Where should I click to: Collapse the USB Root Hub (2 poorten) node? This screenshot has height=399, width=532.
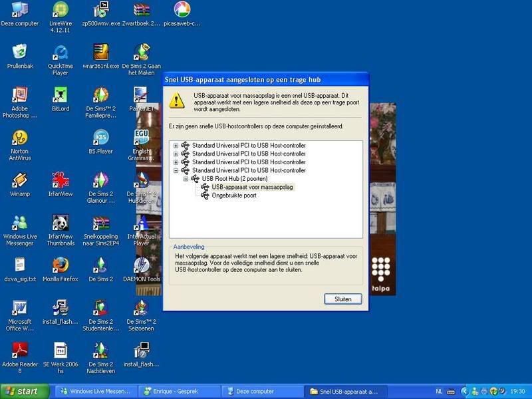[186, 179]
